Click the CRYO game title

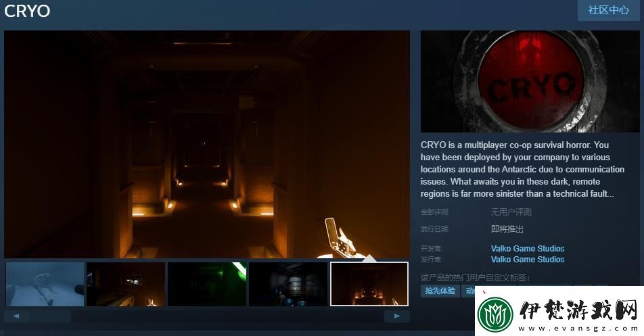[x=27, y=11]
